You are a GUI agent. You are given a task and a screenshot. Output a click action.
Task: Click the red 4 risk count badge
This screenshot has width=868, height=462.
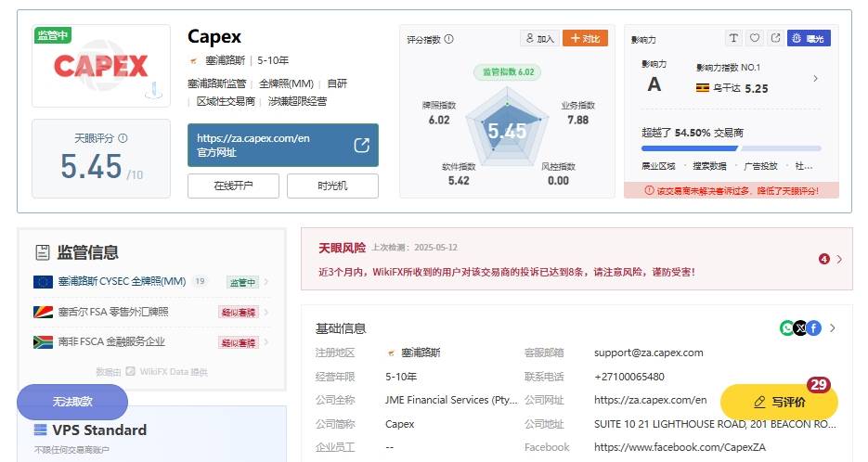pyautogui.click(x=824, y=259)
